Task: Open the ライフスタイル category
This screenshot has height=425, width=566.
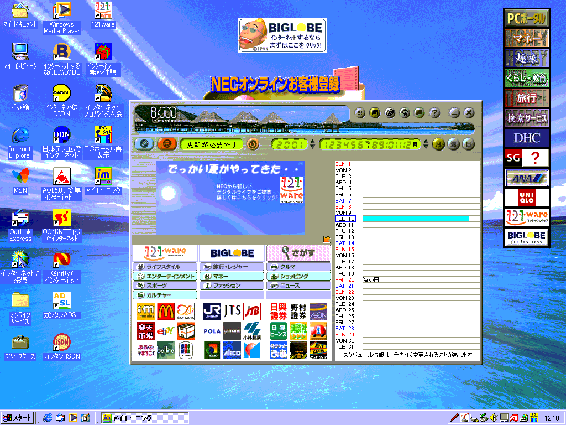Action: (165, 267)
